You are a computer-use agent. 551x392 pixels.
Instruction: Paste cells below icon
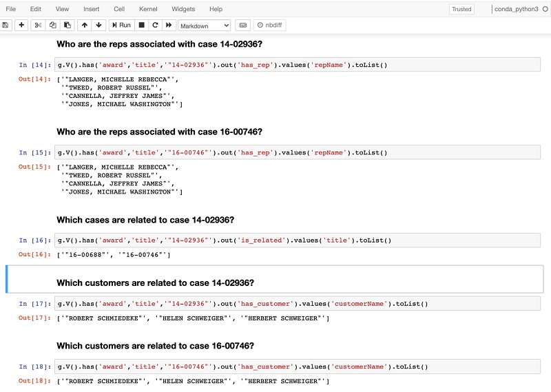click(67, 25)
